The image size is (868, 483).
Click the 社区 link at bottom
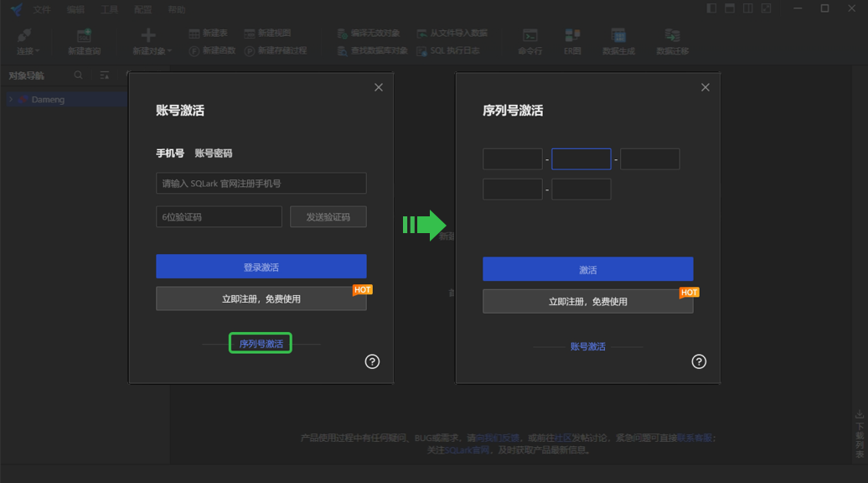click(x=563, y=438)
